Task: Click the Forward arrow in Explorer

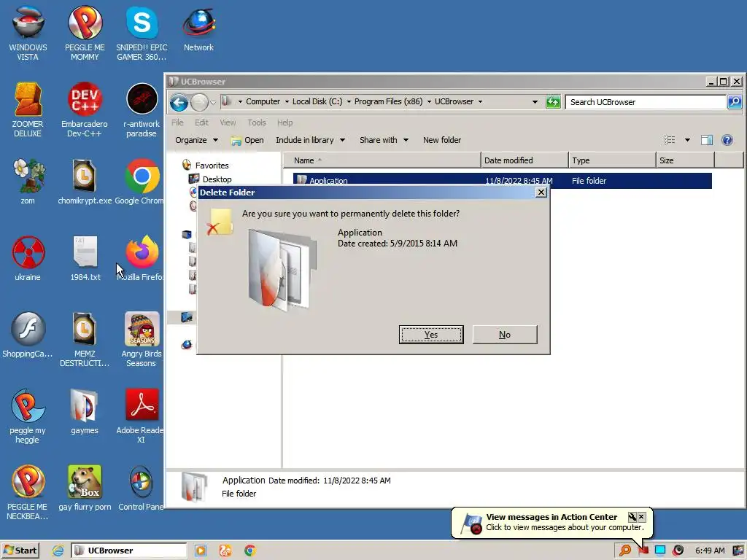Action: pyautogui.click(x=199, y=102)
